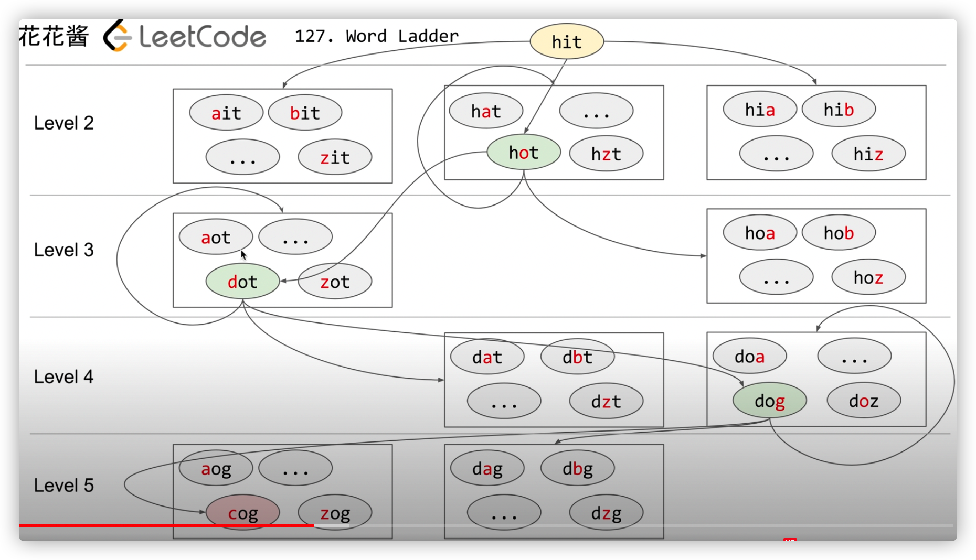The image size is (976, 560).
Task: Select the green 'dot' node
Action: pos(242,282)
